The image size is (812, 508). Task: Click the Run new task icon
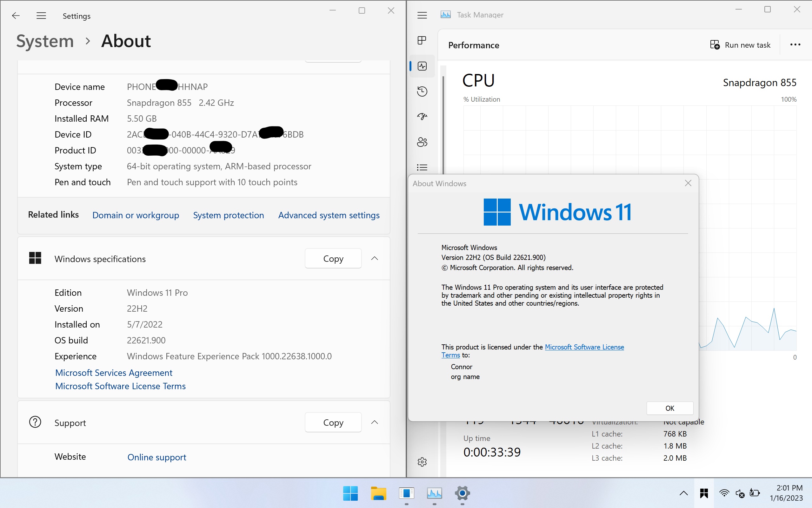point(714,44)
